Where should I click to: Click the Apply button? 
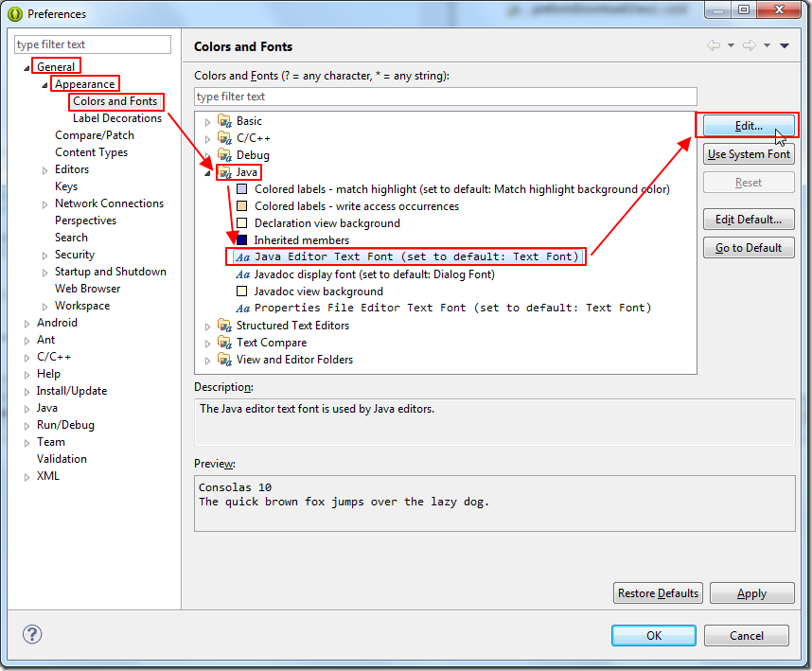752,592
